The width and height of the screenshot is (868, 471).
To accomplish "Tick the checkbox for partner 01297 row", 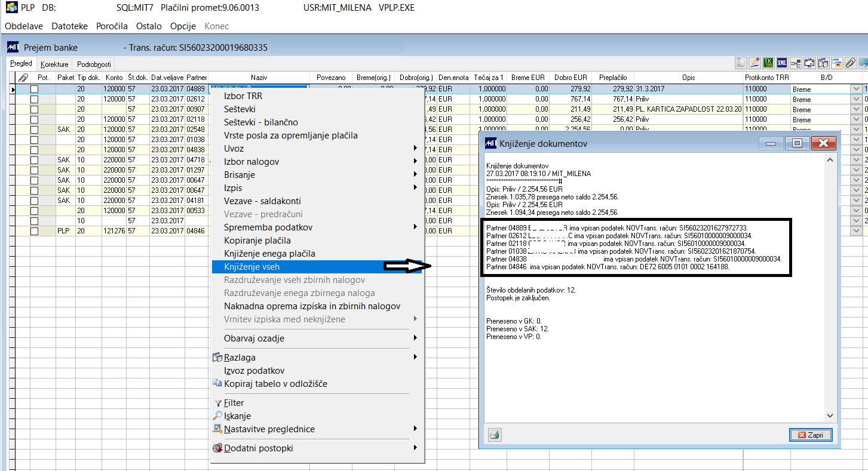I will tap(35, 170).
